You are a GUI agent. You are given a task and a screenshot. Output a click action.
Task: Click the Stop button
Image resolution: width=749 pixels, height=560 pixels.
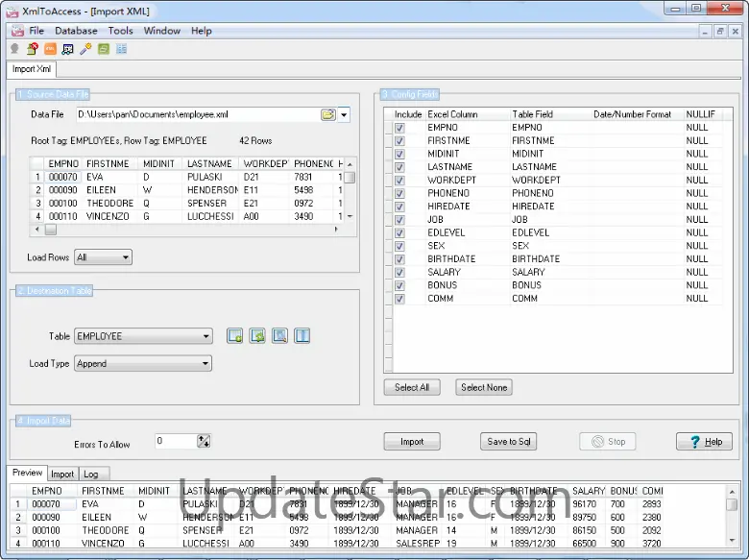click(608, 442)
